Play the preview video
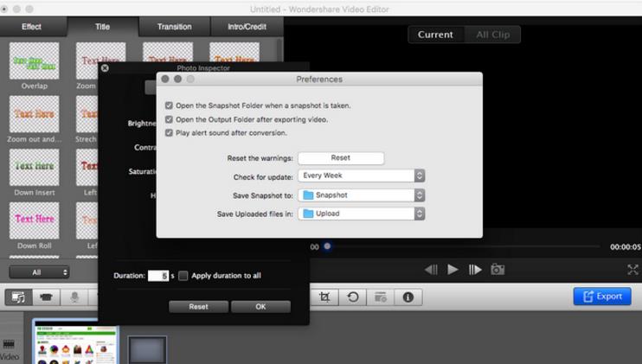 [x=453, y=270]
